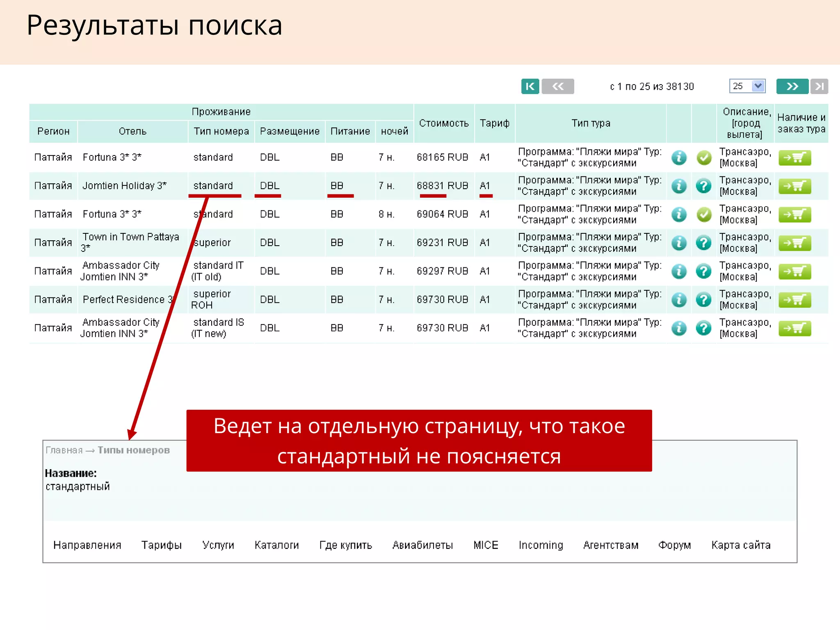This screenshot has height=630, width=840.
Task: Open MICE menu item
Action: click(486, 545)
